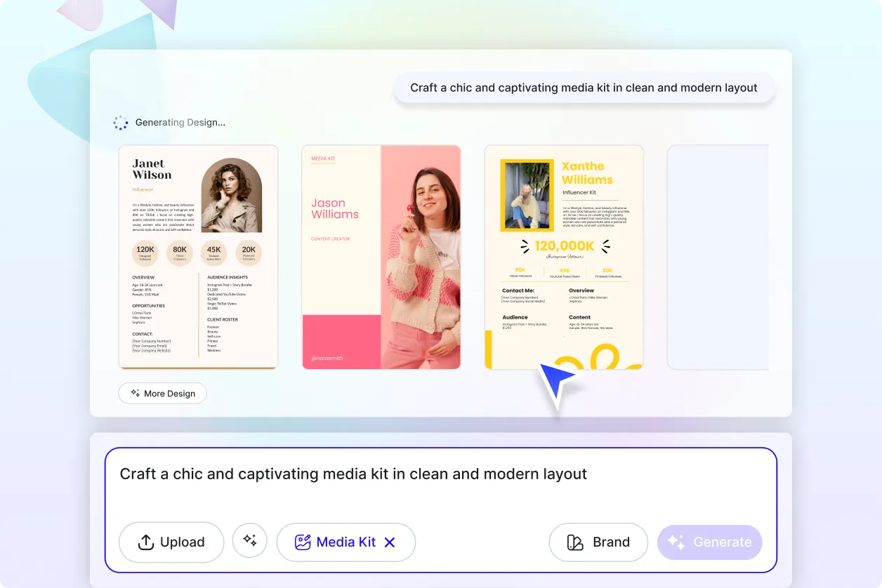Image resolution: width=882 pixels, height=588 pixels.
Task: Select the Janet Wilson media kit template
Action: click(x=198, y=257)
